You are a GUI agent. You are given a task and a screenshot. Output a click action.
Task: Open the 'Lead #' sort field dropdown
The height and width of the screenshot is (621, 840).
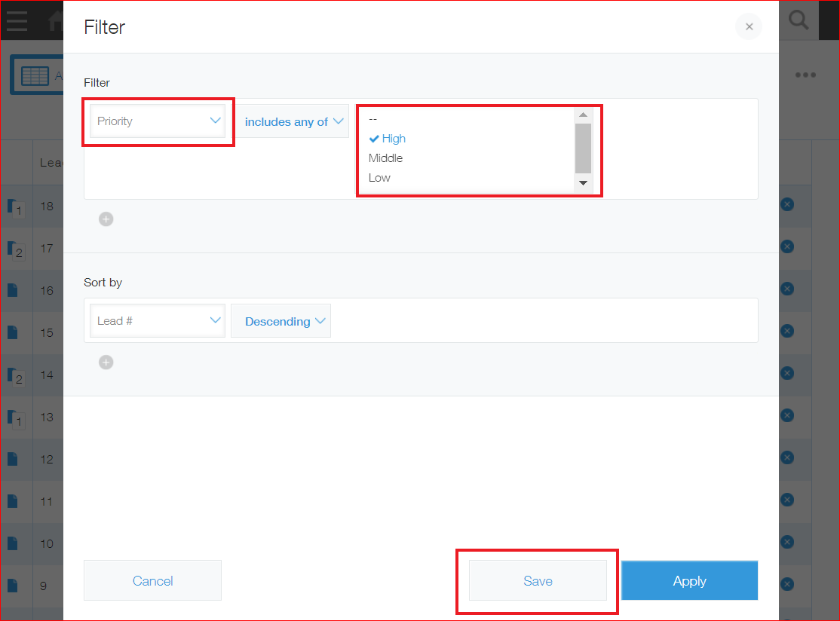[x=158, y=320]
